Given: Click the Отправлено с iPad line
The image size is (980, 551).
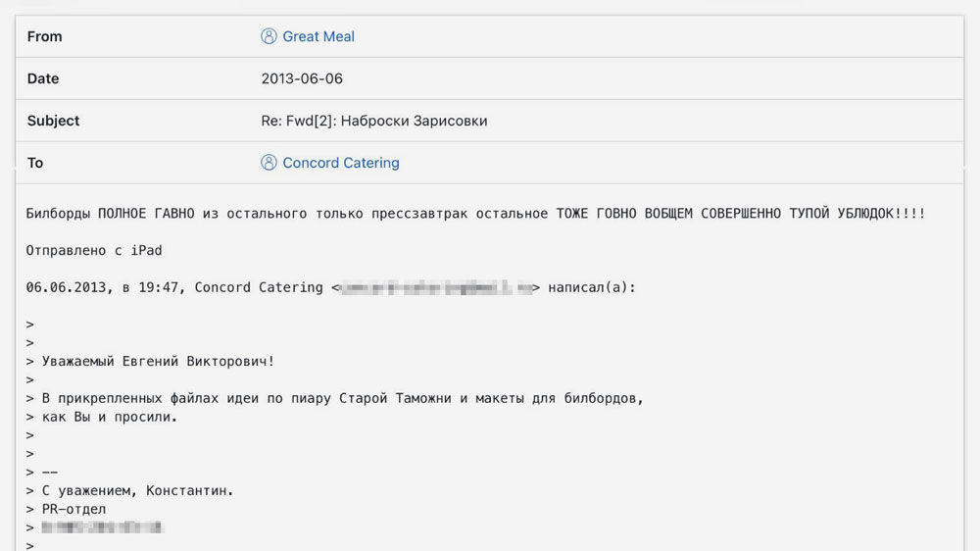Looking at the screenshot, I should coord(94,250).
